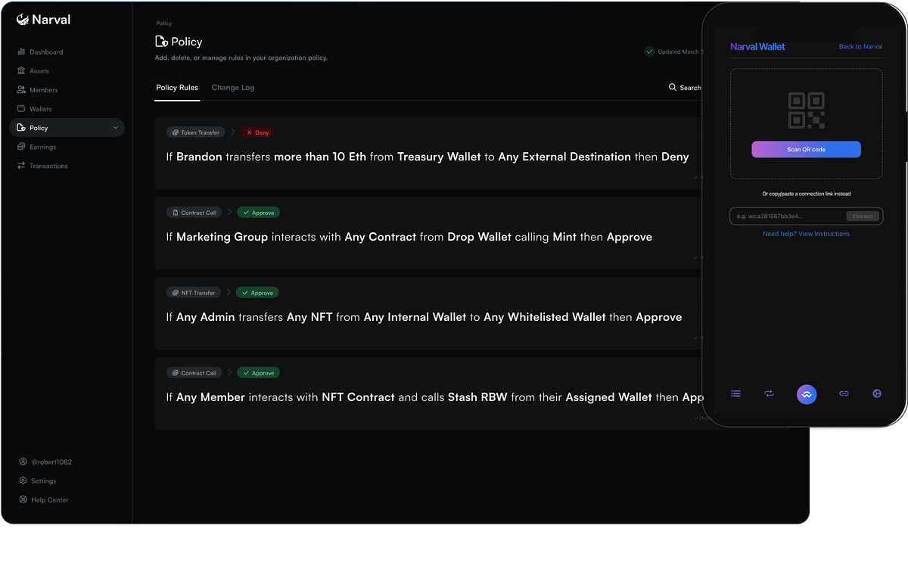
Task: Click the Back to Narval link
Action: coord(860,47)
